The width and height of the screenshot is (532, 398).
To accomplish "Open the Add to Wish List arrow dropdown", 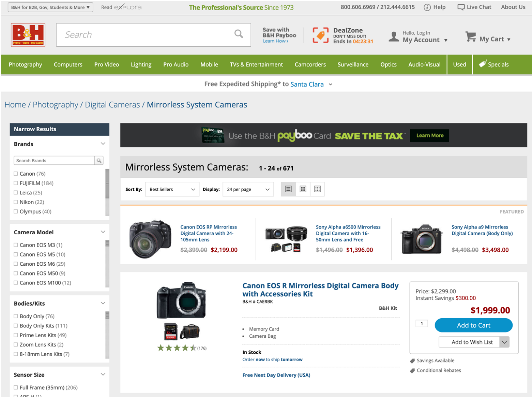I will (504, 342).
